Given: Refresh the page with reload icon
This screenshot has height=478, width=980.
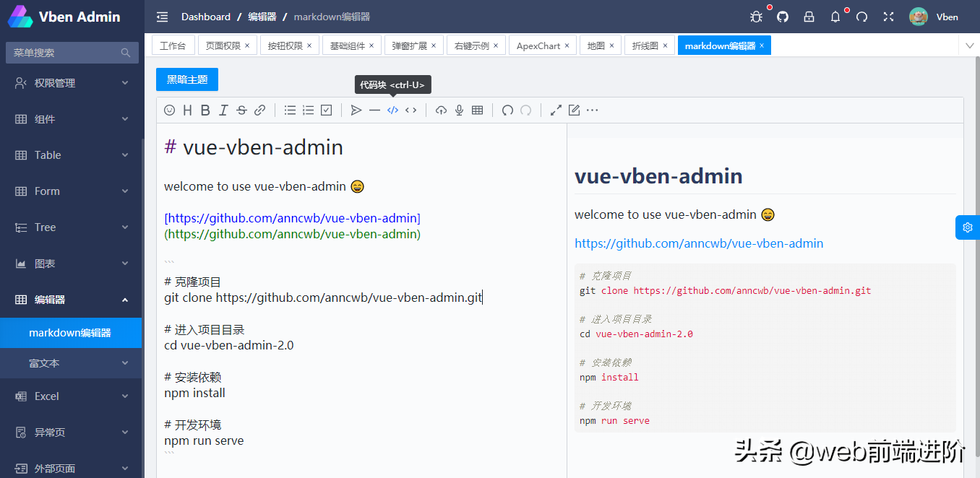Looking at the screenshot, I should click(x=861, y=17).
